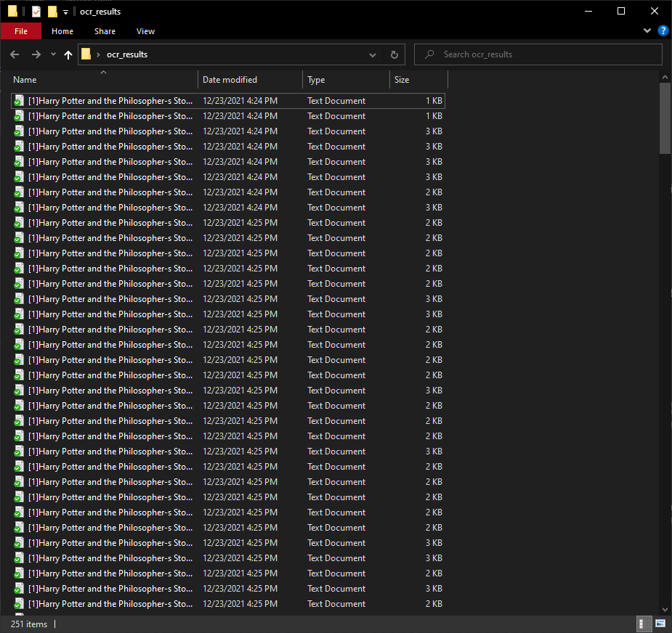The width and height of the screenshot is (672, 633).
Task: Expand the ribbon with the chevron
Action: [647, 30]
